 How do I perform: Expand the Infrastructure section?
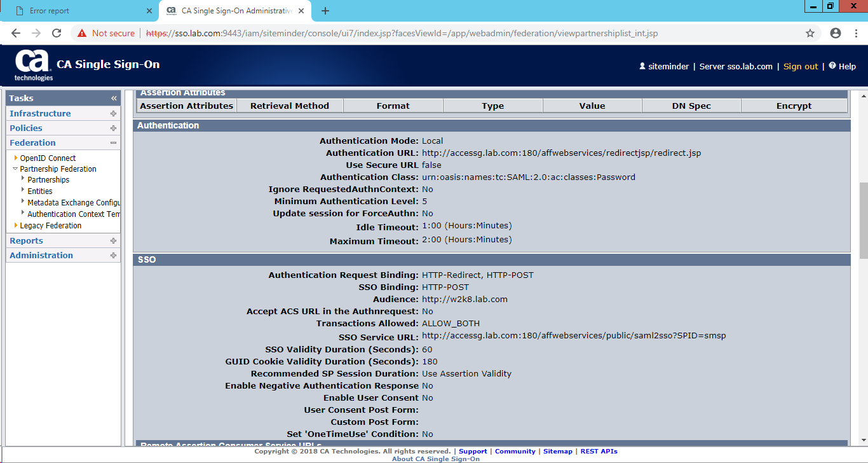pyautogui.click(x=113, y=114)
